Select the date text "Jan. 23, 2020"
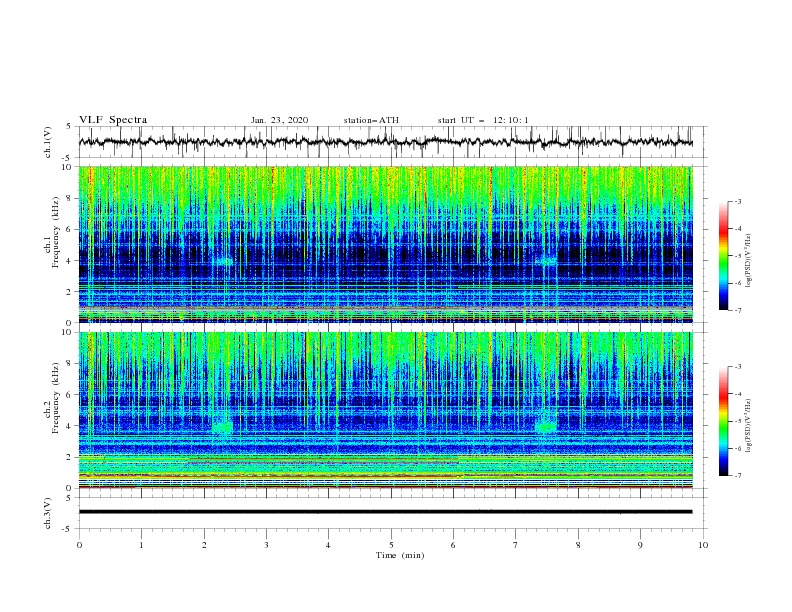The height and width of the screenshot is (612, 792). click(x=279, y=120)
